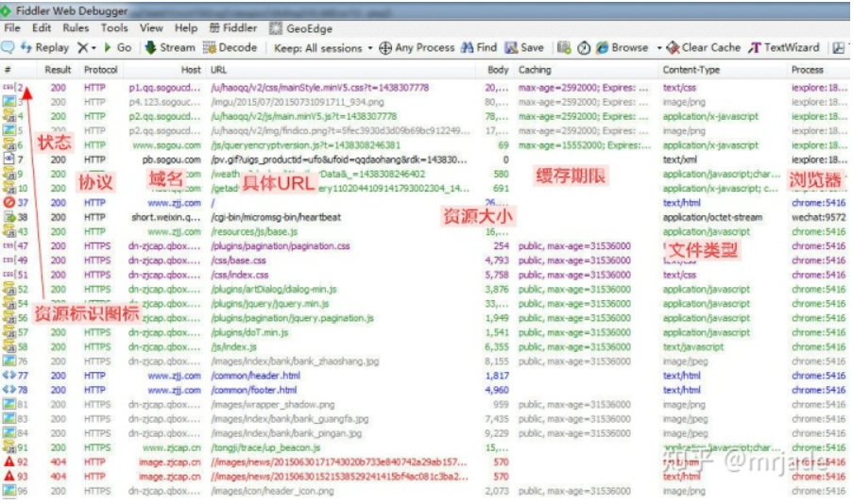This screenshot has width=853, height=504.
Task: Open TextWizard tool
Action: pyautogui.click(x=783, y=48)
